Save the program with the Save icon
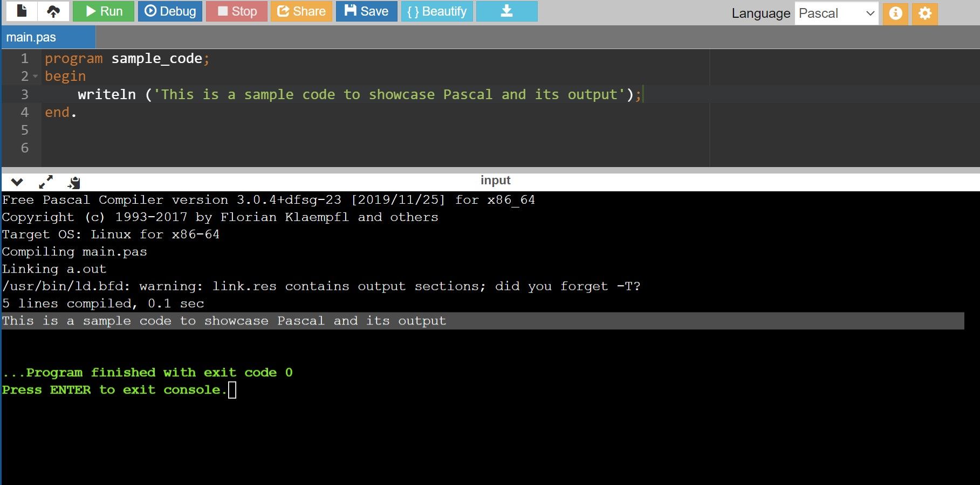 point(366,11)
